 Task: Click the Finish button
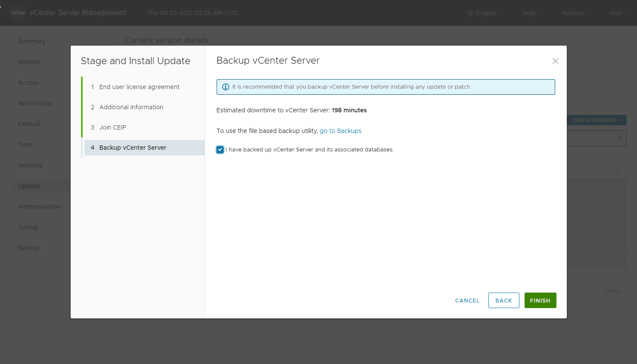(540, 300)
